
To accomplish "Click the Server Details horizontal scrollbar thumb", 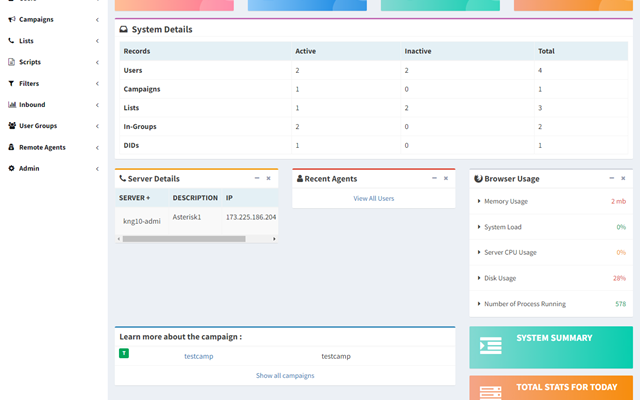I will click(x=184, y=239).
